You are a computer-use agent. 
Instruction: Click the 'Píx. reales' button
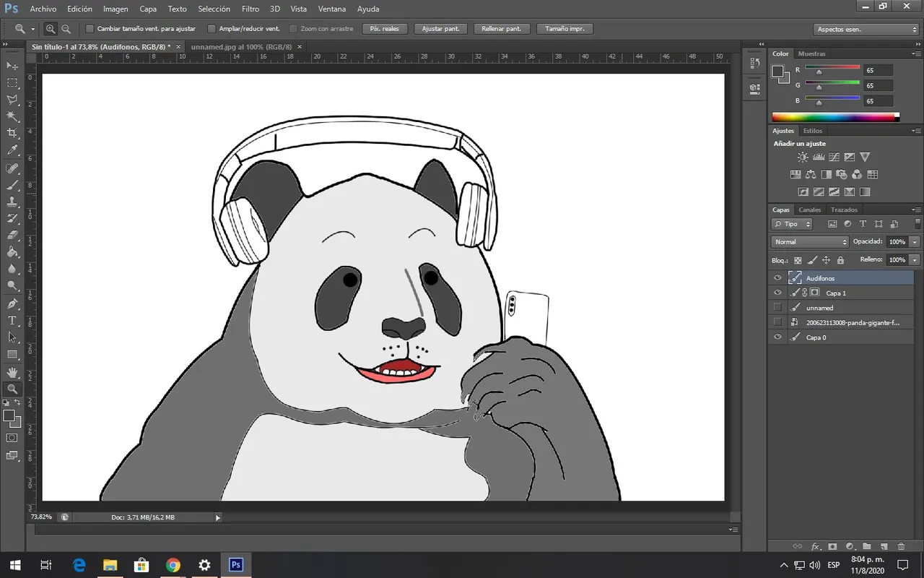click(x=385, y=29)
